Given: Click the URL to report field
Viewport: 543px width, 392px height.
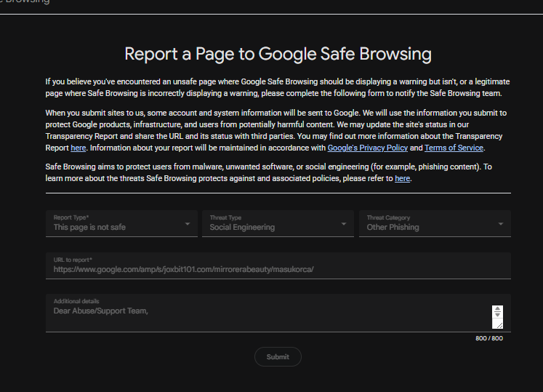Looking at the screenshot, I should (278, 265).
